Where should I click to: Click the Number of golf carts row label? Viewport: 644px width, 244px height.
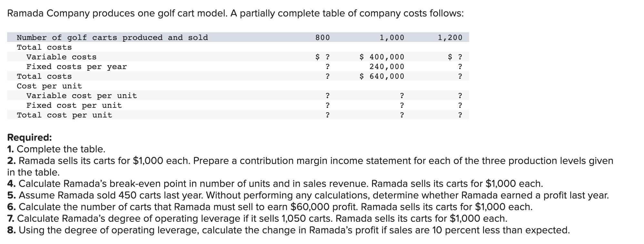click(x=112, y=37)
